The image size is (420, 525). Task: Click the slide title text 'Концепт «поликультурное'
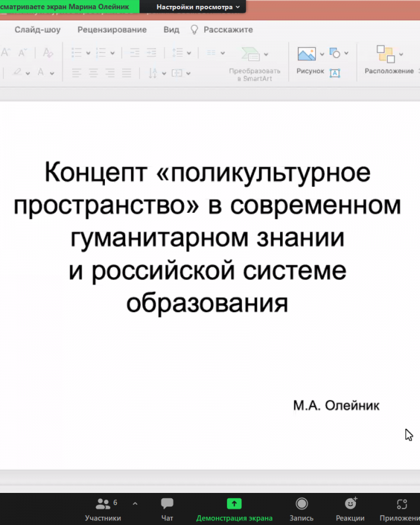(208, 173)
